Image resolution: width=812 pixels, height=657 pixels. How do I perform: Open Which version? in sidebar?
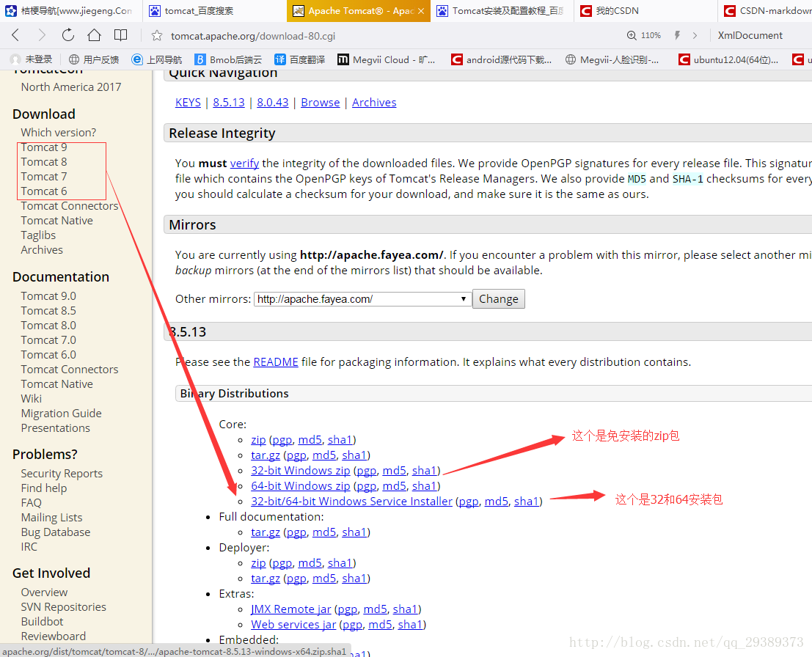tap(59, 133)
